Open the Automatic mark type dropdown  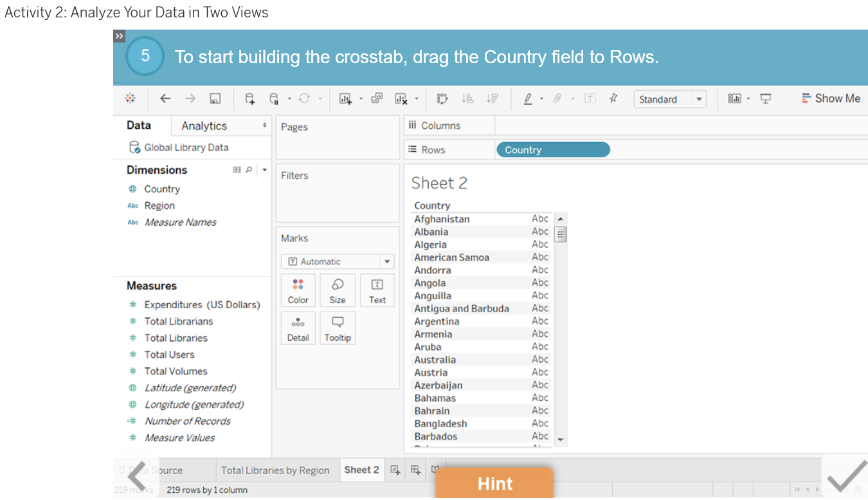[x=386, y=261]
